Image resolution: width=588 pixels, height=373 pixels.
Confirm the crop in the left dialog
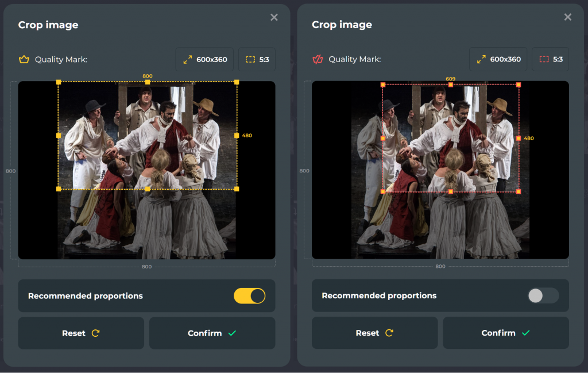coord(212,333)
